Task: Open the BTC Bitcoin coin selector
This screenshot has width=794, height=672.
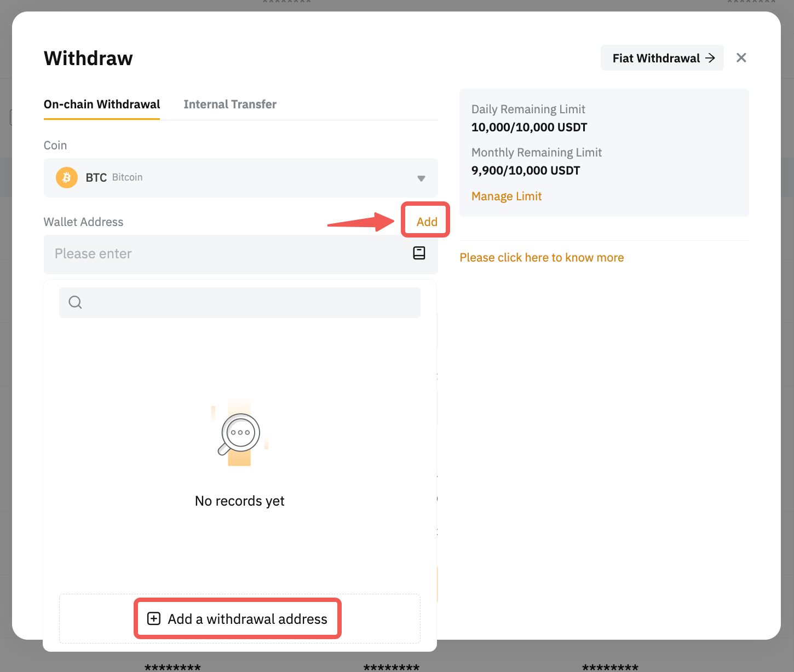Action: tap(241, 178)
